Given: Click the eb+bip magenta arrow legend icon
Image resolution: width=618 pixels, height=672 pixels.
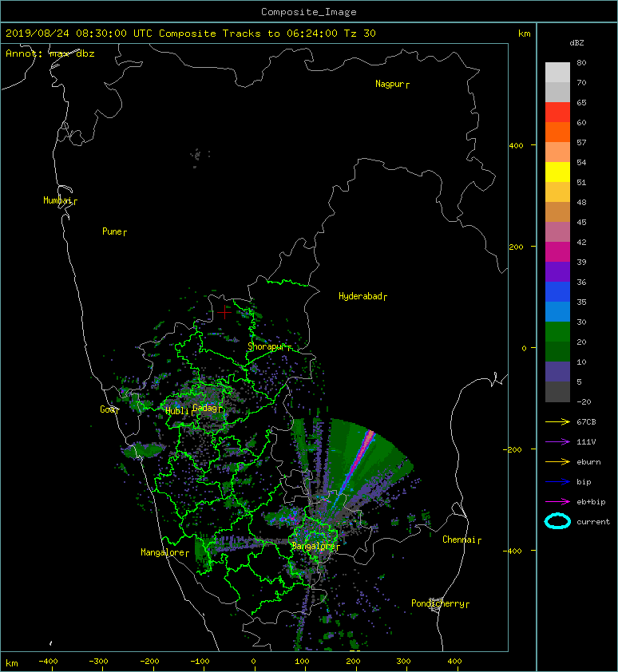Looking at the screenshot, I should [557, 502].
